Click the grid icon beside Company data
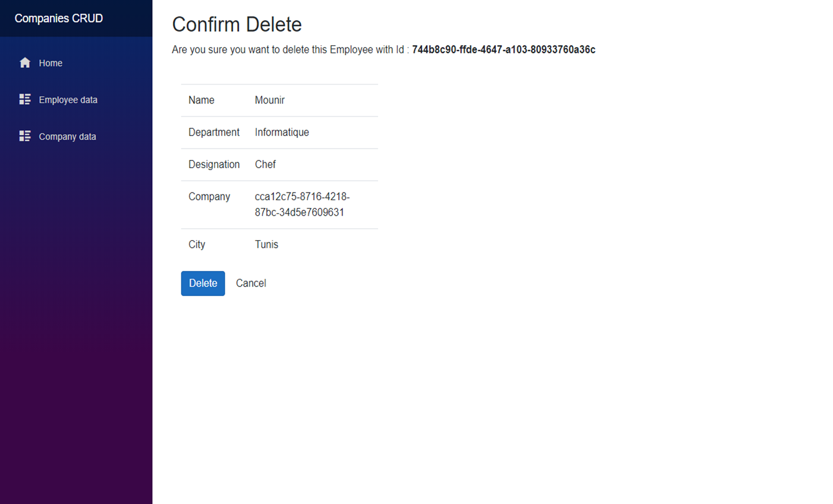Screen dimensions: 833x504 tap(25, 136)
